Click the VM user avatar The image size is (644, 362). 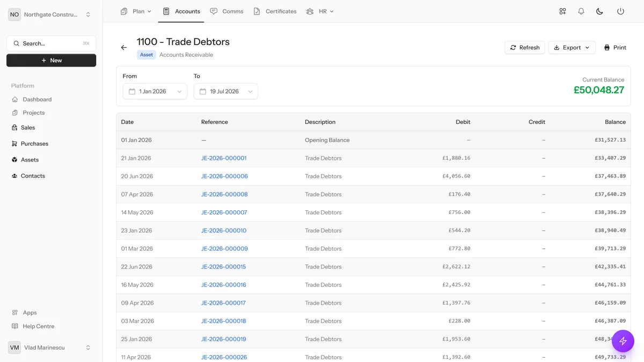pos(14,348)
